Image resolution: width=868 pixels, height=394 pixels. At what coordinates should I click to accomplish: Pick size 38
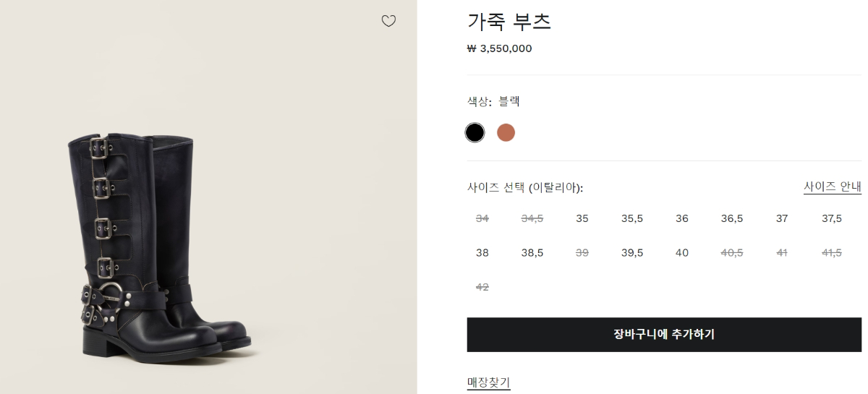coord(482,253)
